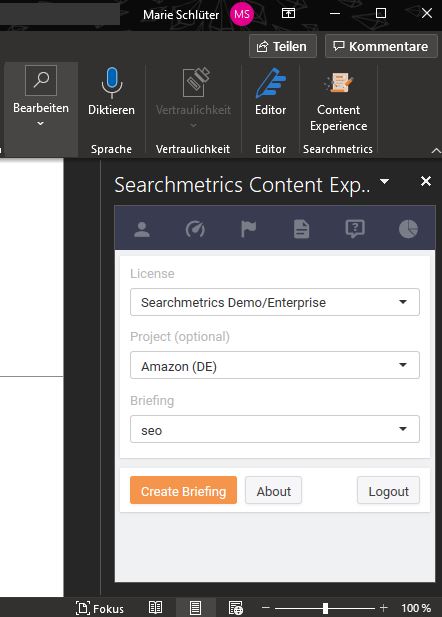Open Briefing dropdown showing seo
Viewport: 442px width, 617px height.
[275, 429]
